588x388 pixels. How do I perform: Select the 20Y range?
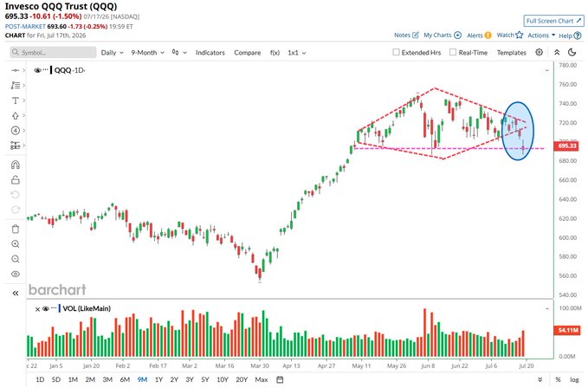click(242, 379)
